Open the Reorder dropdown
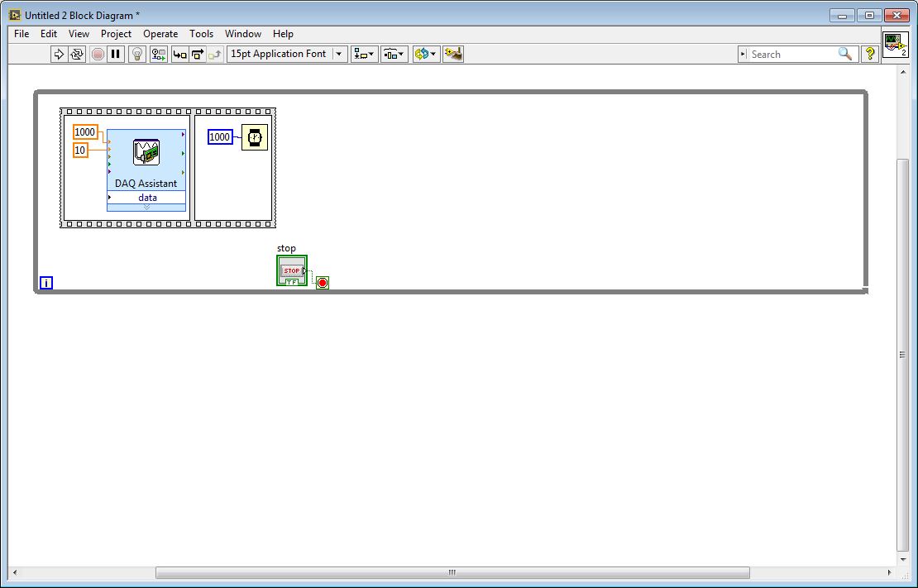The height and width of the screenshot is (588, 918). pos(426,55)
